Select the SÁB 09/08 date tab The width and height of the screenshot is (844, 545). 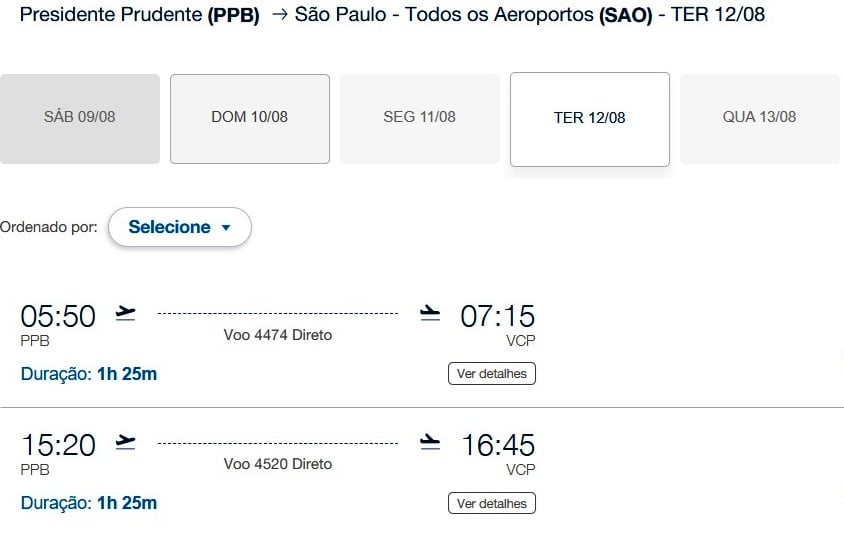point(80,119)
